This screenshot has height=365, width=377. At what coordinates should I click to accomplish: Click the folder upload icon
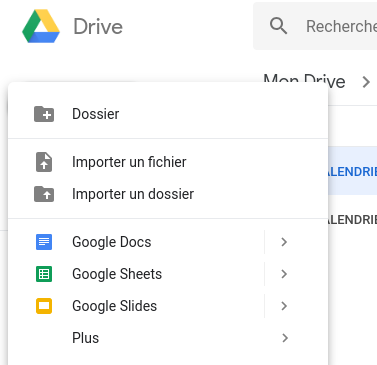click(44, 194)
